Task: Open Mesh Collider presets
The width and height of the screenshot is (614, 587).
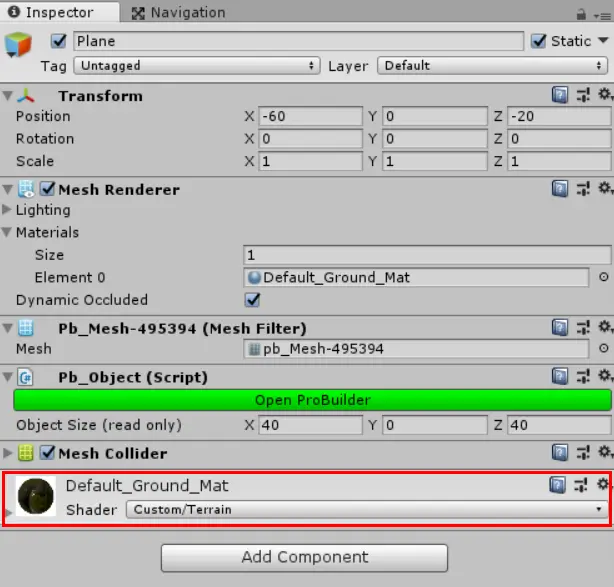Action: point(583,452)
